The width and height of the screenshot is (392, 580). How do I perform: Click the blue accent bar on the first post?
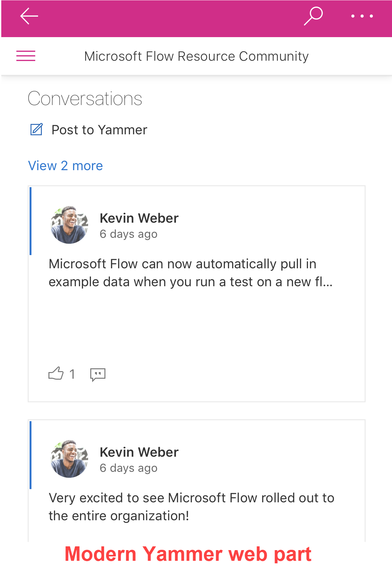[31, 220]
